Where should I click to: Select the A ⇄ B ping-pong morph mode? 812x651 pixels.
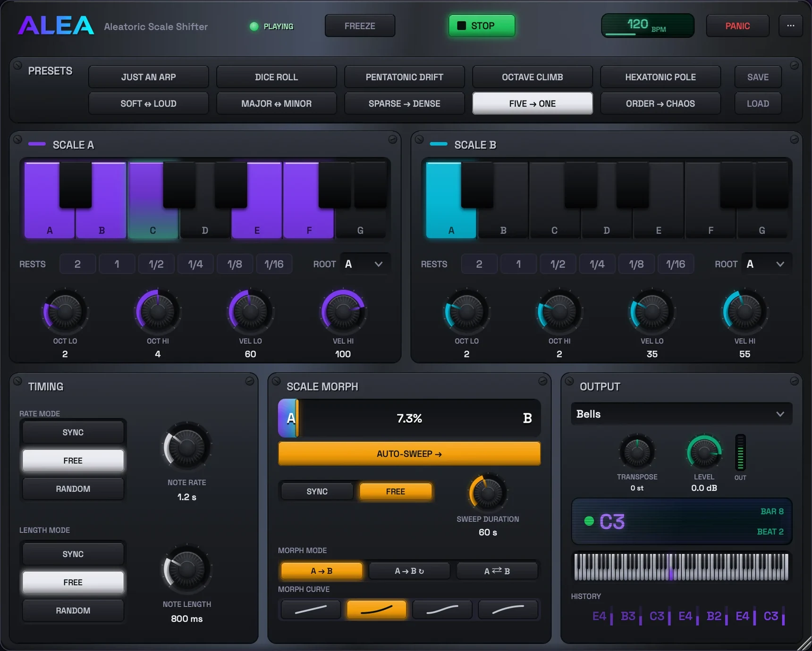tap(497, 571)
